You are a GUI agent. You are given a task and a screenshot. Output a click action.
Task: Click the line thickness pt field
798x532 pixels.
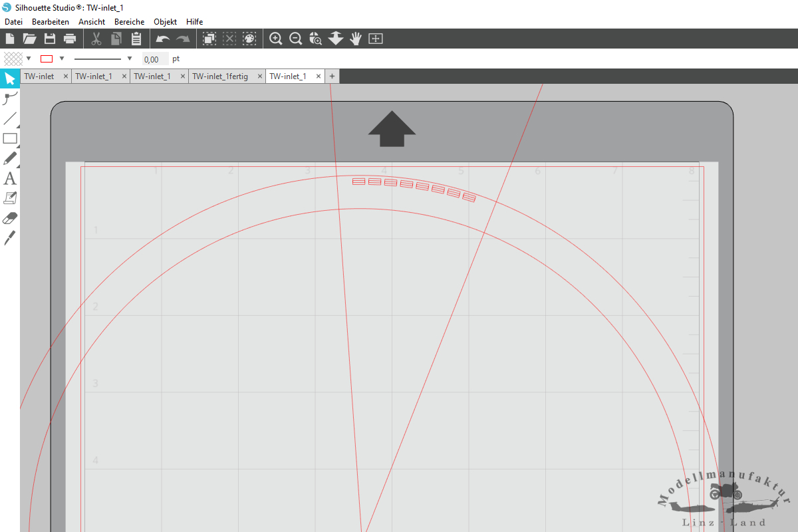point(155,59)
